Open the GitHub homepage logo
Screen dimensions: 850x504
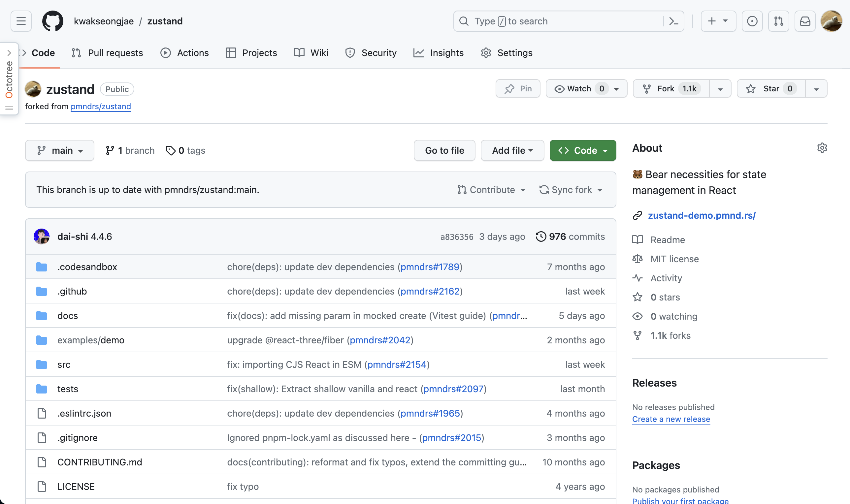click(53, 21)
